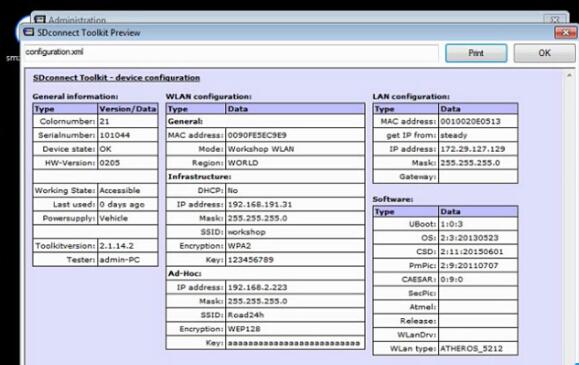This screenshot has width=579, height=365.
Task: Click the SSID value workshop
Action: [246, 232]
